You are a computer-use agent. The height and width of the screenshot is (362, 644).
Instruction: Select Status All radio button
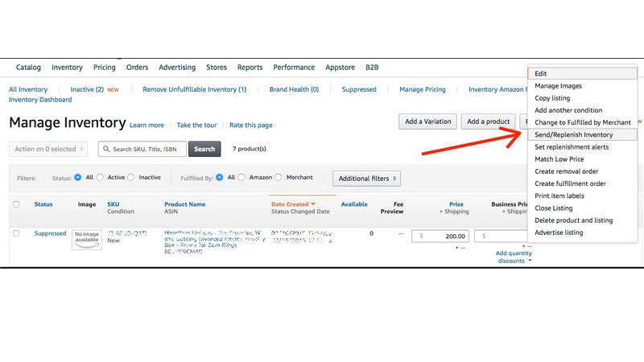77,177
